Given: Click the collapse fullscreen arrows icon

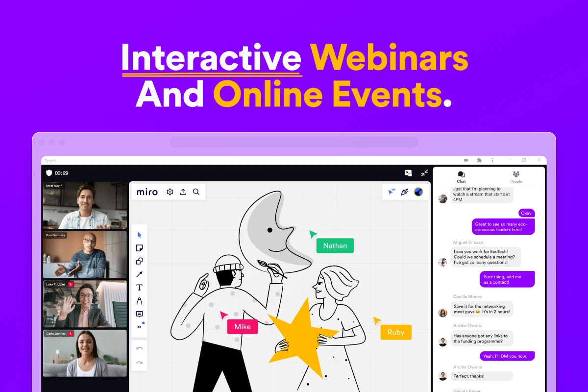Looking at the screenshot, I should [424, 173].
